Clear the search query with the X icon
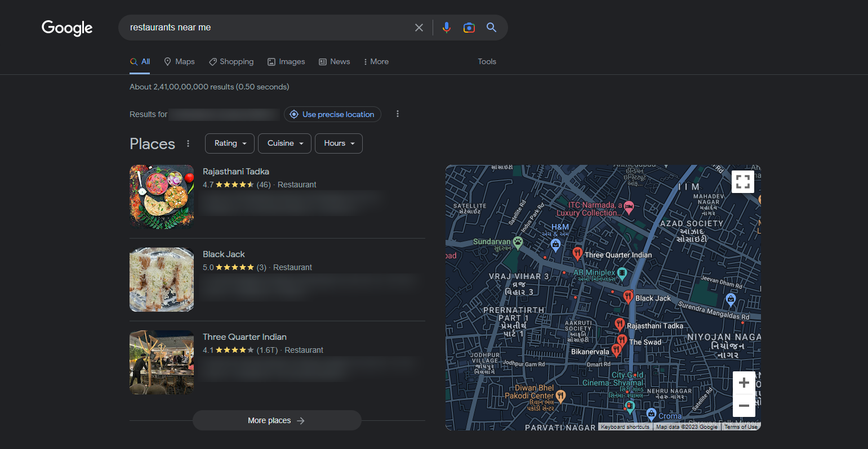868x449 pixels. 419,28
